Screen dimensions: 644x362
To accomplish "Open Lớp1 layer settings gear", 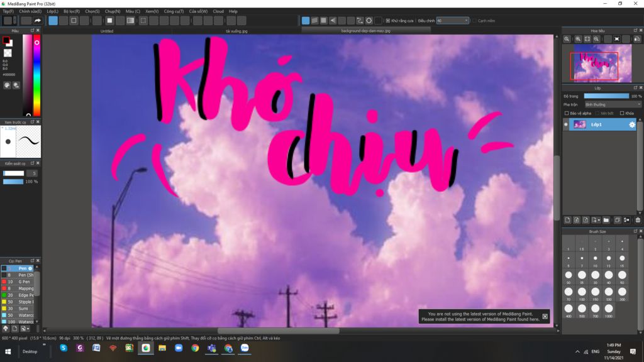I will (x=632, y=124).
